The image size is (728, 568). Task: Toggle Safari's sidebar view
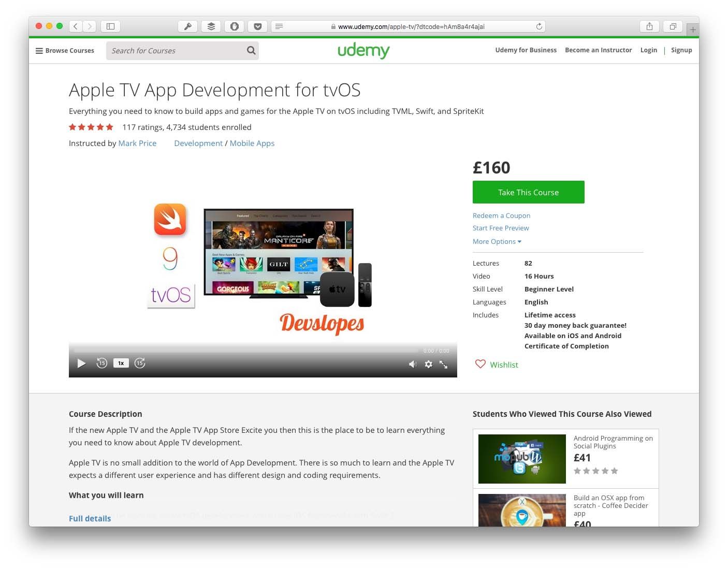pyautogui.click(x=110, y=26)
